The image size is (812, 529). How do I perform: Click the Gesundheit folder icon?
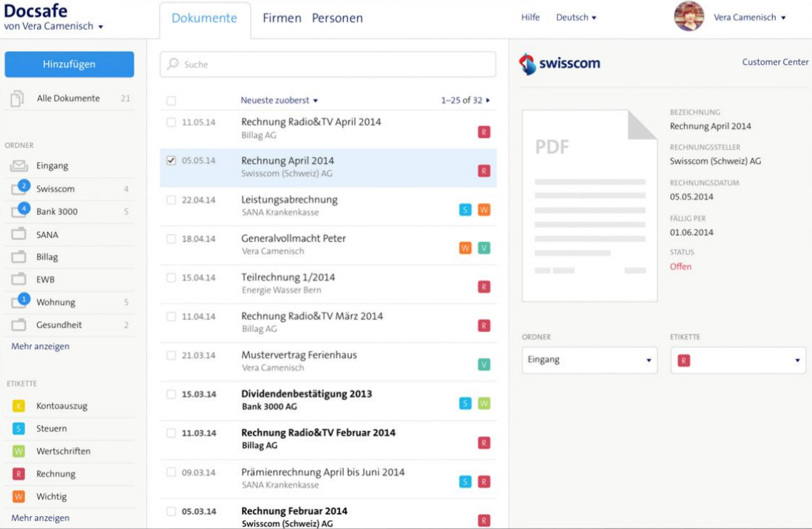(19, 325)
